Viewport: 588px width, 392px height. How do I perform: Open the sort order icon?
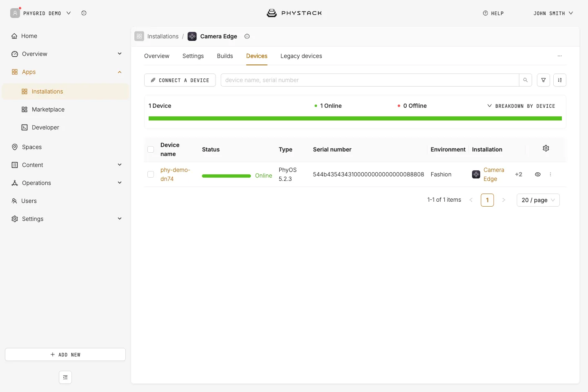click(x=560, y=80)
